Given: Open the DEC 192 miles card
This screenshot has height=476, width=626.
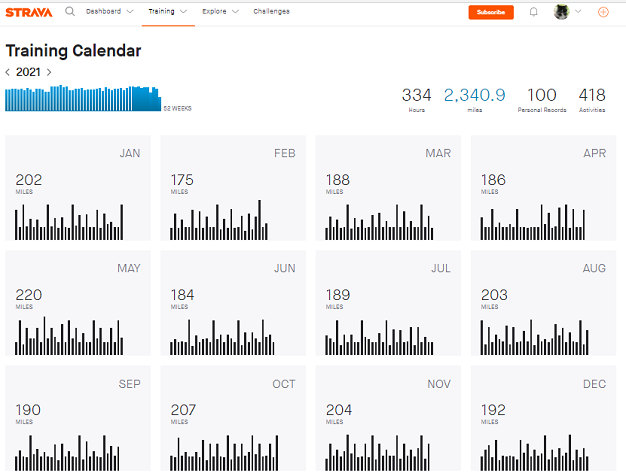Looking at the screenshot, I should pos(543,418).
